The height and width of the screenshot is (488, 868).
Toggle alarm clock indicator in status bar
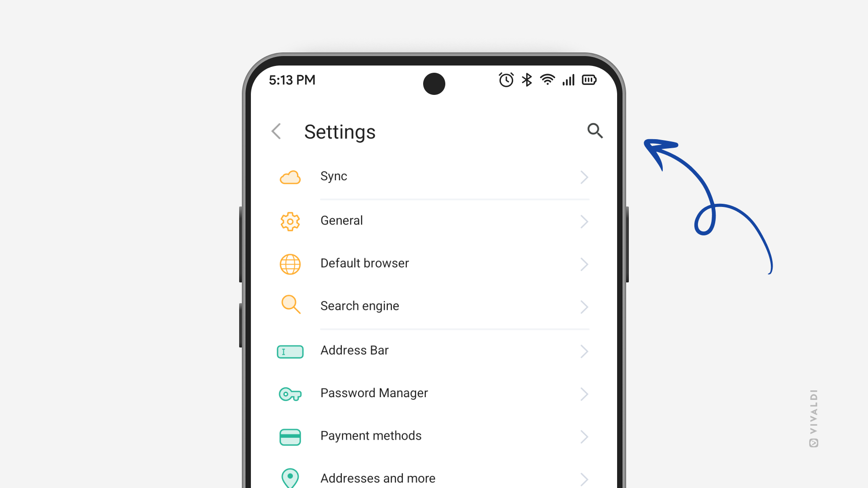pyautogui.click(x=506, y=80)
